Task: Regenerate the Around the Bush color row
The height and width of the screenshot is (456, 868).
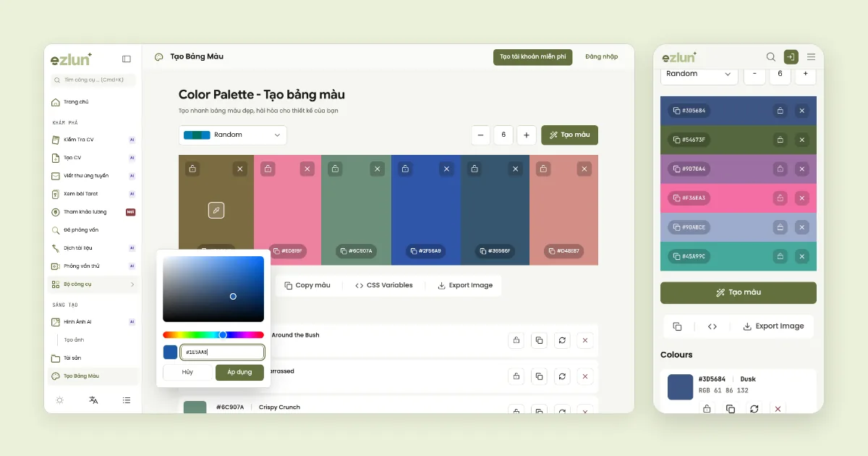Action: coord(562,340)
